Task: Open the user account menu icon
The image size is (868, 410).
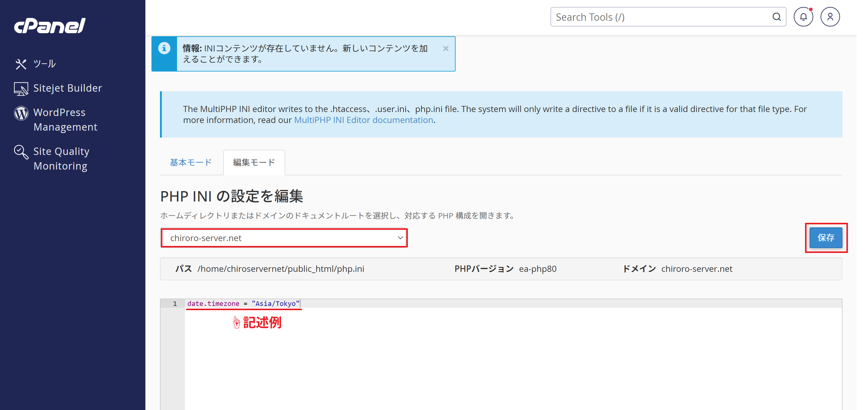Action: (830, 17)
